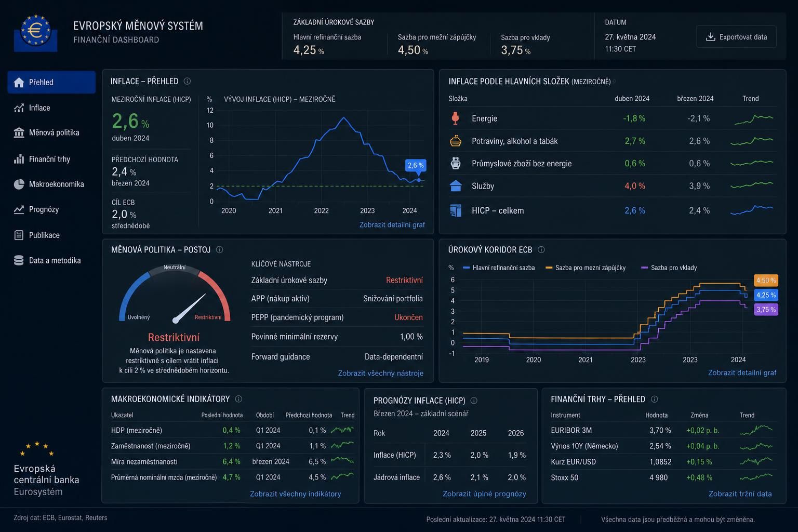Click info icon by Makroekonomické indikátory
This screenshot has height=532, width=798.
coord(238,399)
